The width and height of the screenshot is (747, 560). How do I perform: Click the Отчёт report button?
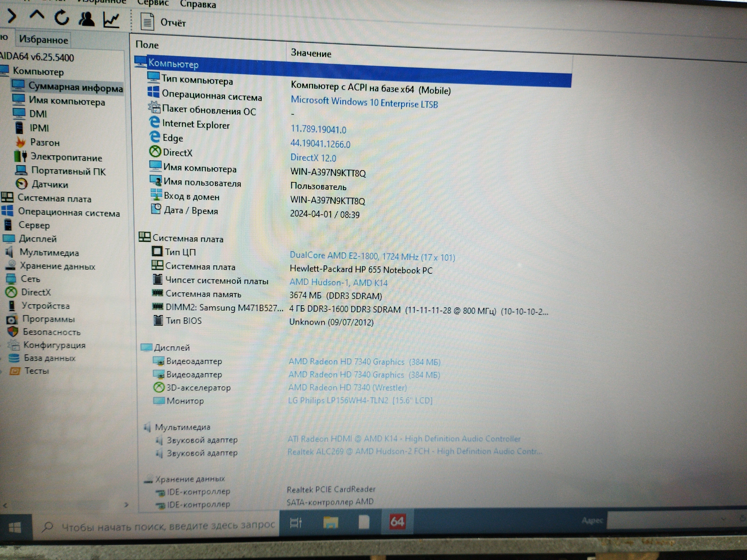(163, 22)
